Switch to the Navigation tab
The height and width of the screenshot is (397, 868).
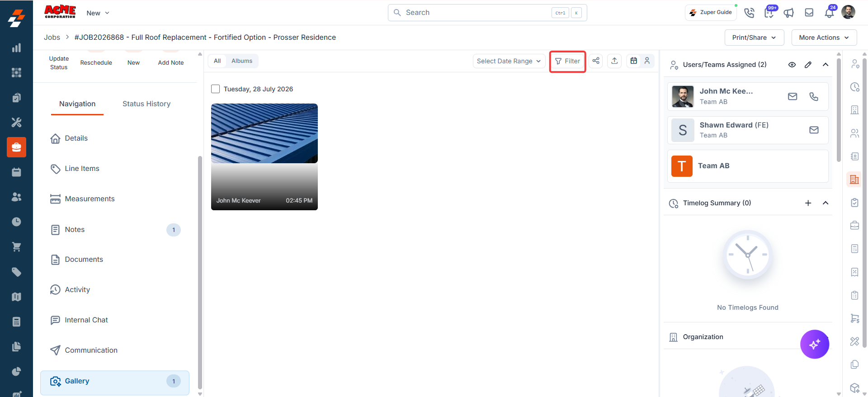pyautogui.click(x=77, y=104)
